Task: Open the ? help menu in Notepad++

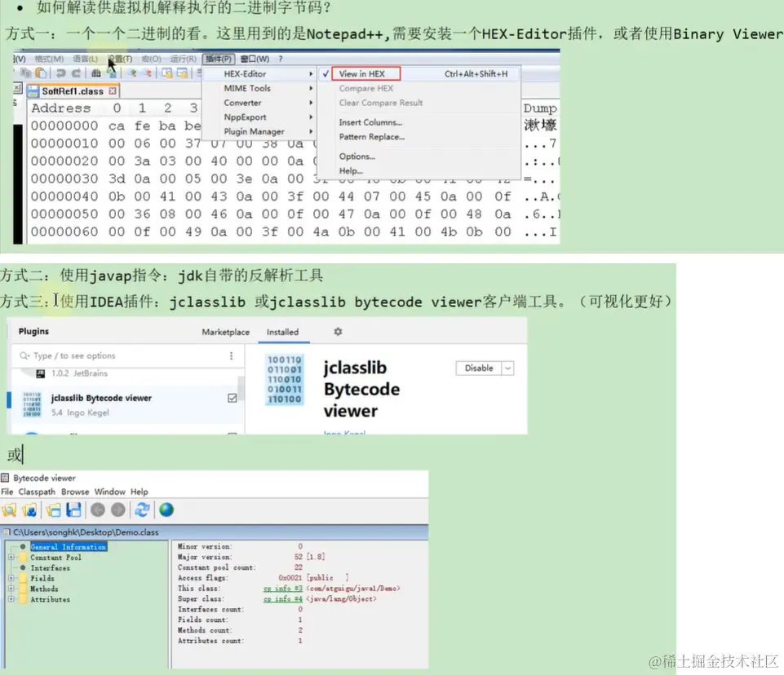Action: click(281, 59)
